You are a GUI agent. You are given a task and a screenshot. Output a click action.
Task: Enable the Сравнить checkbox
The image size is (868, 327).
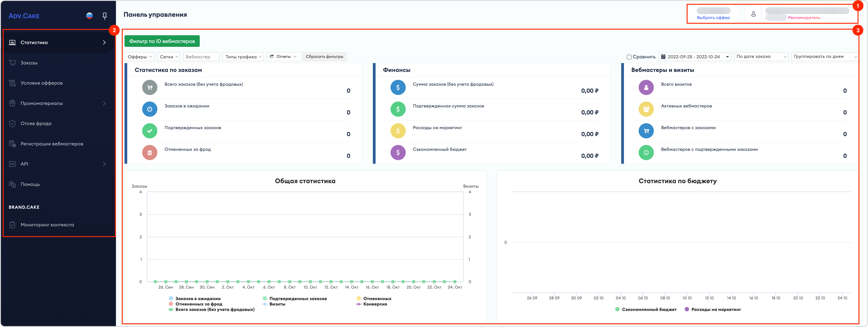pos(629,57)
